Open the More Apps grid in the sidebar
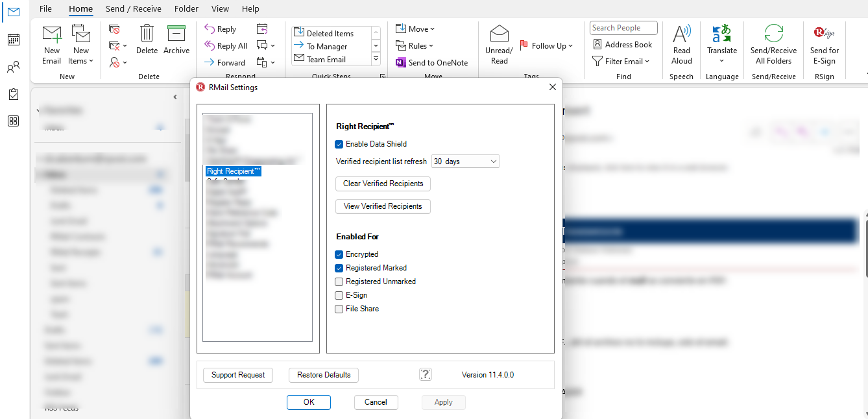Screen dimensions: 868x419 13,121
